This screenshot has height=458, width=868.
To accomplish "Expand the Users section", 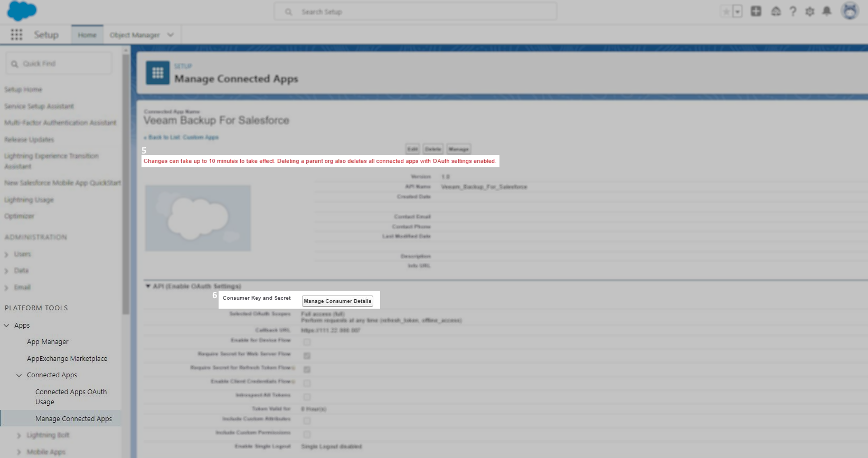I will (x=6, y=255).
